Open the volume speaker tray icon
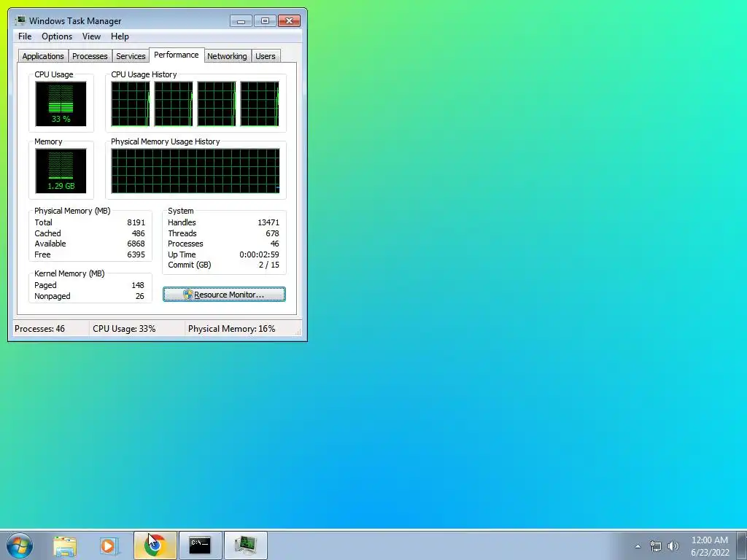 673,546
